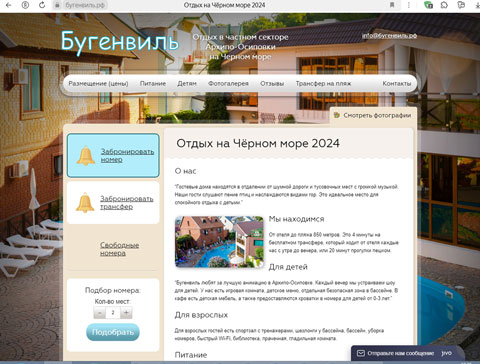This screenshot has width=480, height=364.
Task: Open the Контакты menu item
Action: tap(397, 83)
